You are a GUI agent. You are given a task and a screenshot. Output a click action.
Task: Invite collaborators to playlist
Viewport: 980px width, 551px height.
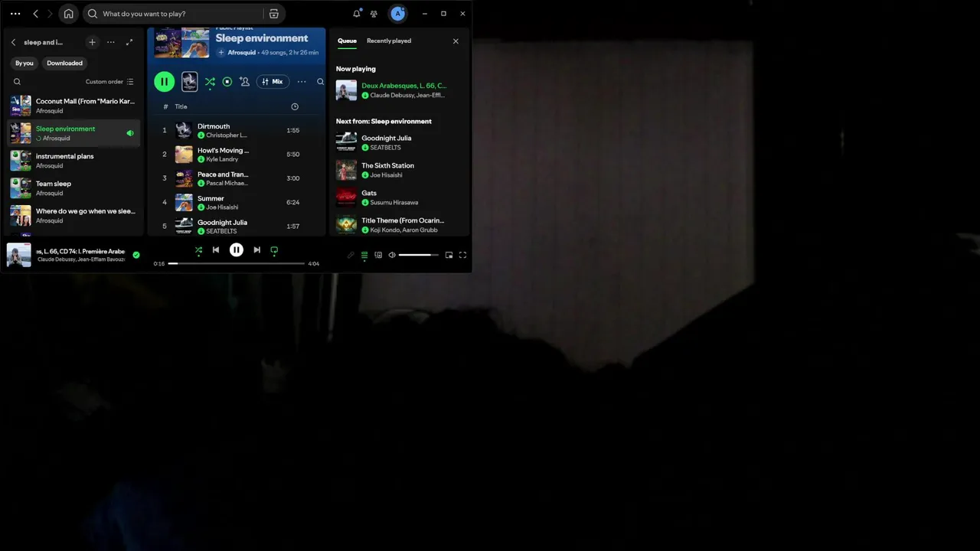244,82
